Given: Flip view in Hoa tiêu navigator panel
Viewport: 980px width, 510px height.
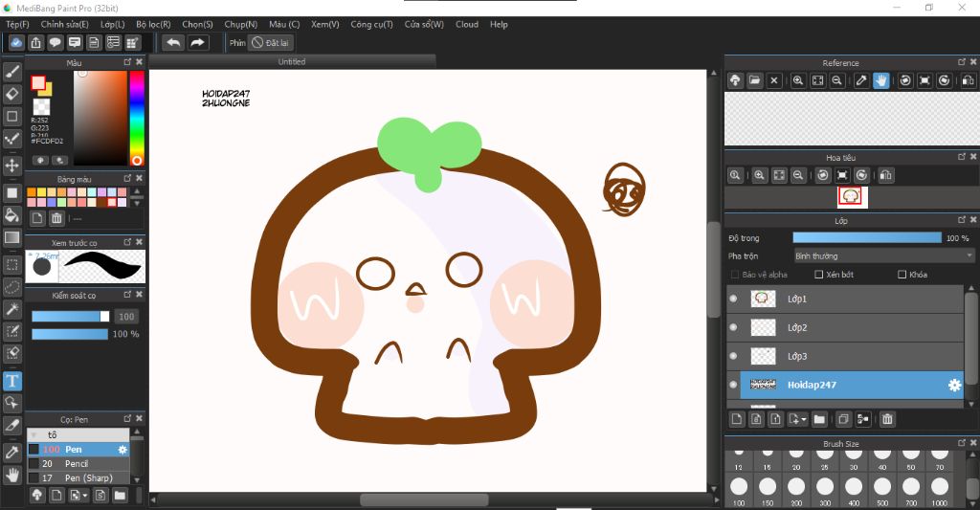Looking at the screenshot, I should click(x=885, y=176).
